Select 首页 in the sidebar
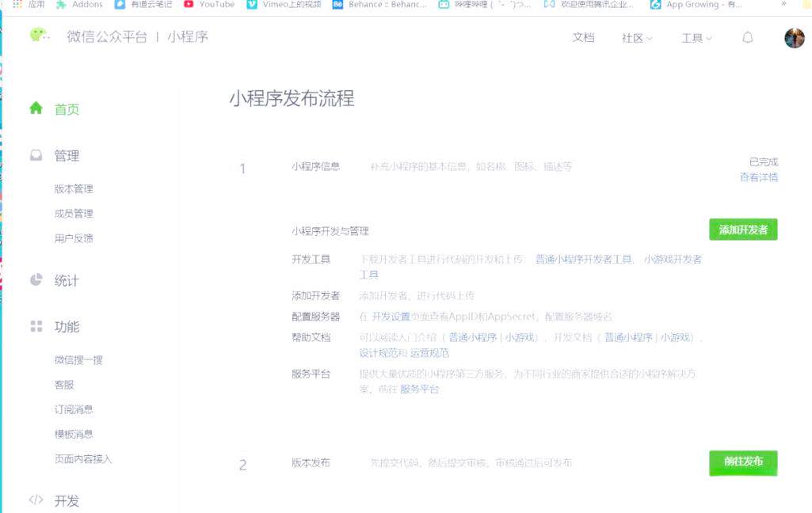 click(x=67, y=109)
